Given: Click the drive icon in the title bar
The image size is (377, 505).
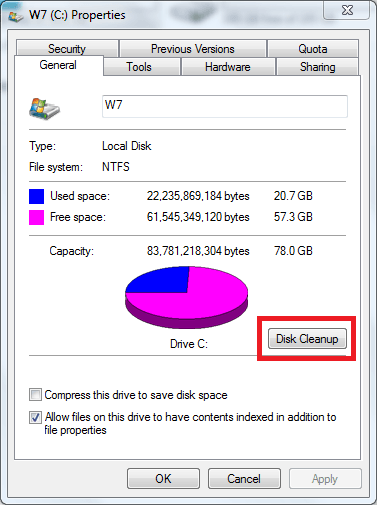Looking at the screenshot, I should [x=16, y=16].
